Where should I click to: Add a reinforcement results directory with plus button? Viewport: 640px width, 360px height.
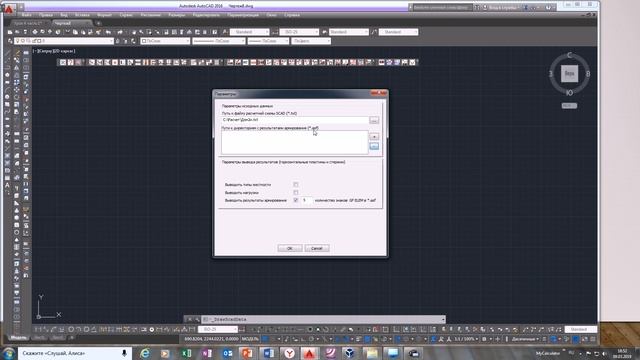374,137
